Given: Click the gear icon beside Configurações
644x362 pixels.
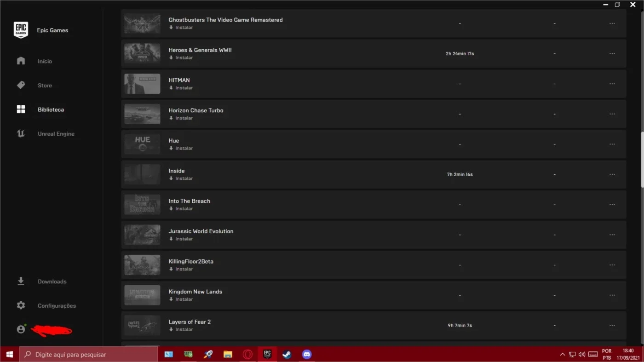Looking at the screenshot, I should (21, 305).
